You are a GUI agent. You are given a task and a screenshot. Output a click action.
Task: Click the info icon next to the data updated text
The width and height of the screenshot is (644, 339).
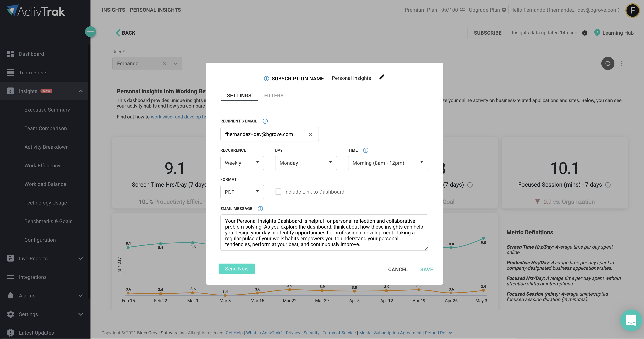click(584, 33)
